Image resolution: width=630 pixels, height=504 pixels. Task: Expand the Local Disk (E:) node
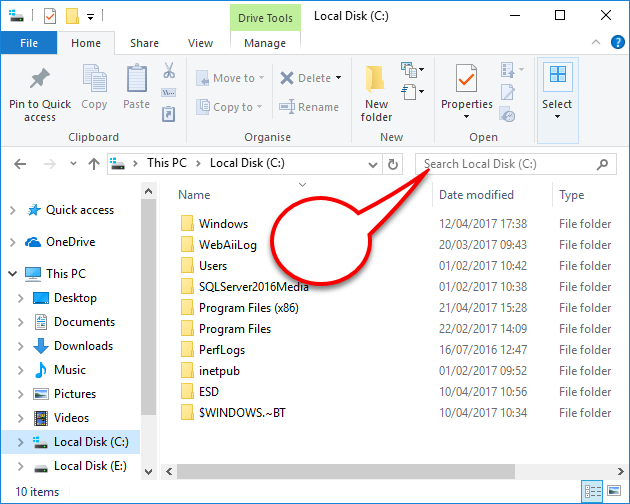(x=20, y=466)
